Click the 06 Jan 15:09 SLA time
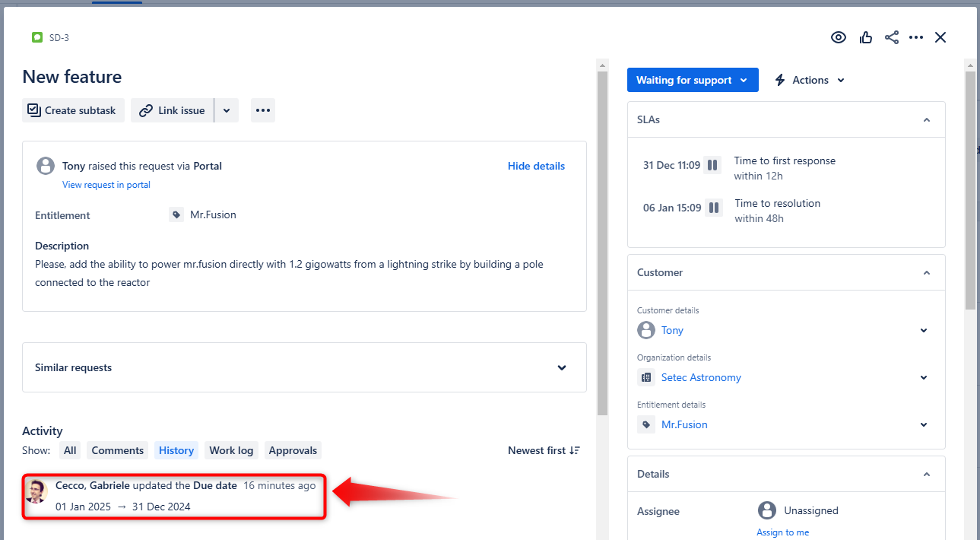This screenshot has width=980, height=540. (672, 208)
